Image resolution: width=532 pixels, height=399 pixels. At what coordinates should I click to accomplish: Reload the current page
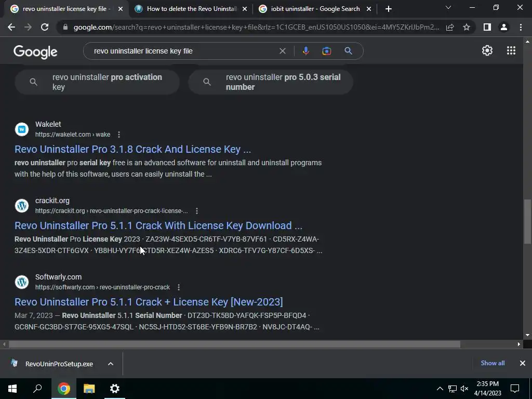45,27
